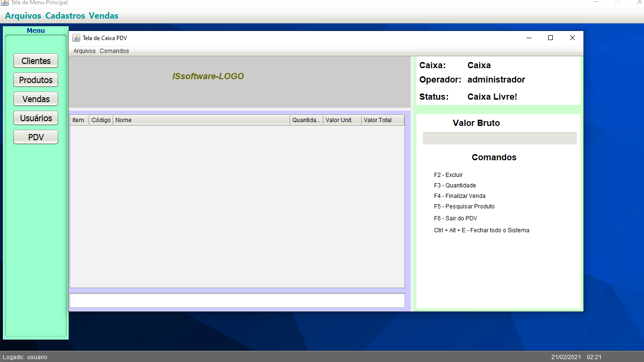This screenshot has height=362, width=644.
Task: Click the 'Status:' label
Action: (x=434, y=97)
